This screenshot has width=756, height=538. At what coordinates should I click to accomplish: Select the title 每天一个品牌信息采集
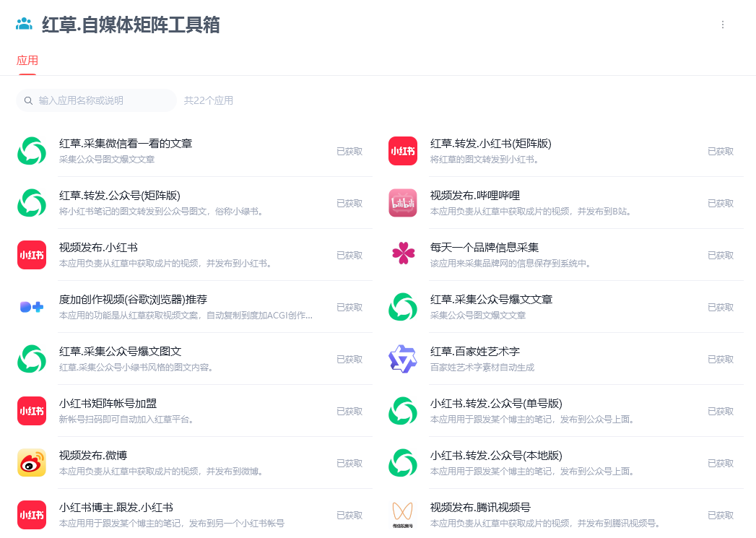pos(485,248)
